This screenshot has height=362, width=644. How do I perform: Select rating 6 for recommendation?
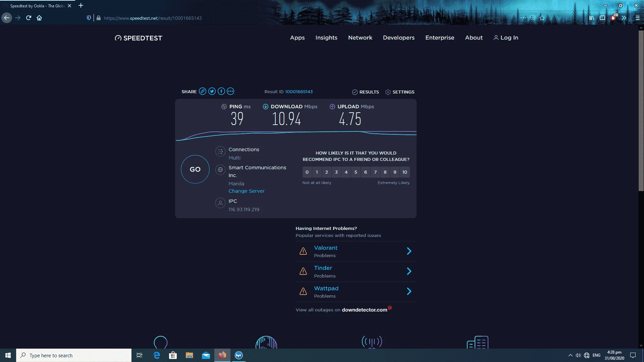click(366, 172)
